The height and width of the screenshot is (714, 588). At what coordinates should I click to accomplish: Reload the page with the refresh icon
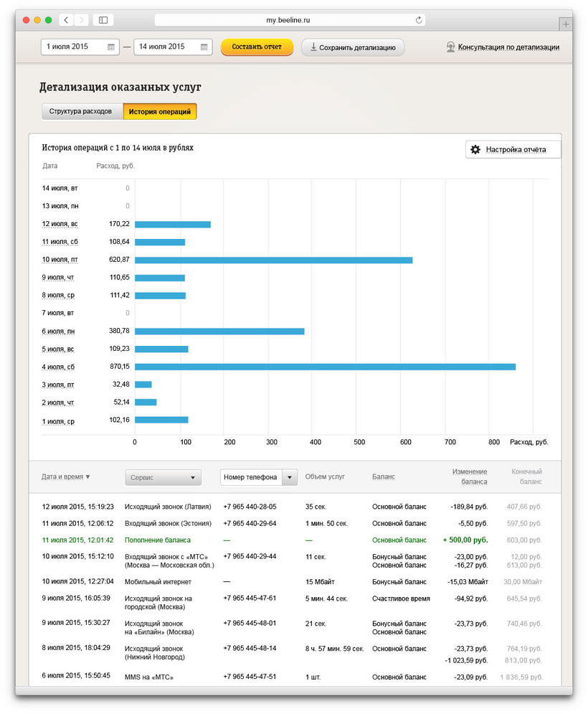[419, 20]
